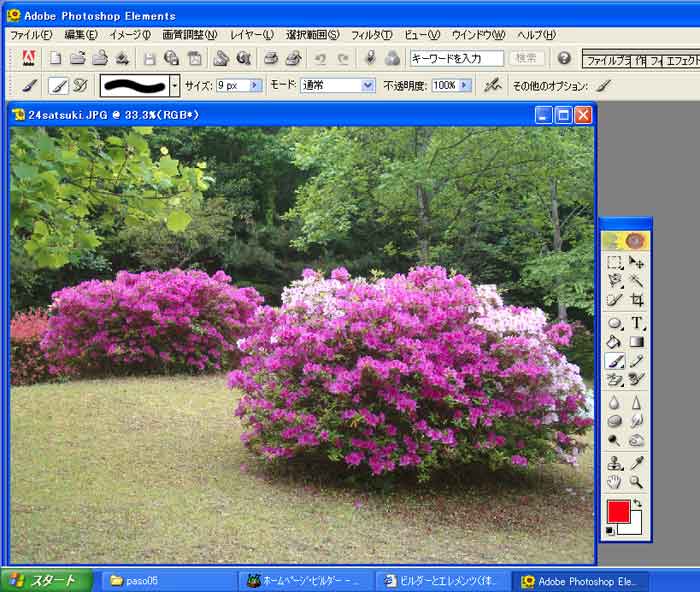700x592 pixels.
Task: Click the red foreground color swatch
Action: click(618, 512)
